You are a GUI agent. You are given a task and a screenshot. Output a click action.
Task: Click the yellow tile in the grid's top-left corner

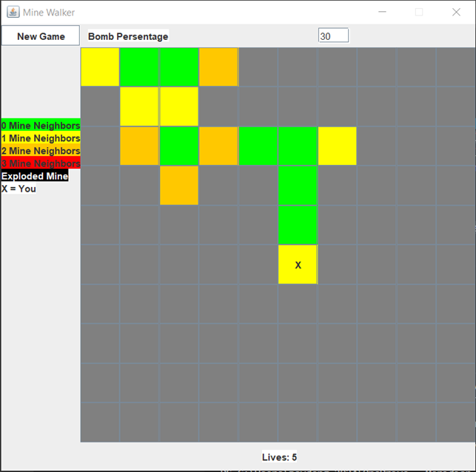[100, 67]
